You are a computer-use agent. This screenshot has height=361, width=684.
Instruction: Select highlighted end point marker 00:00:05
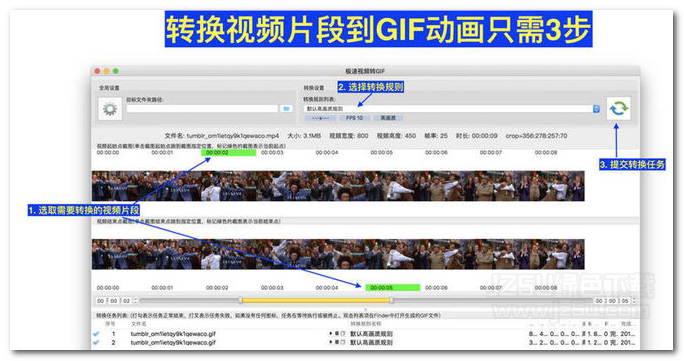click(393, 288)
